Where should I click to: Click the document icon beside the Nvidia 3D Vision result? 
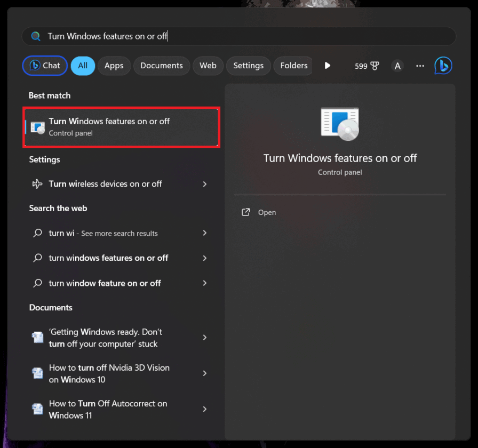click(37, 373)
